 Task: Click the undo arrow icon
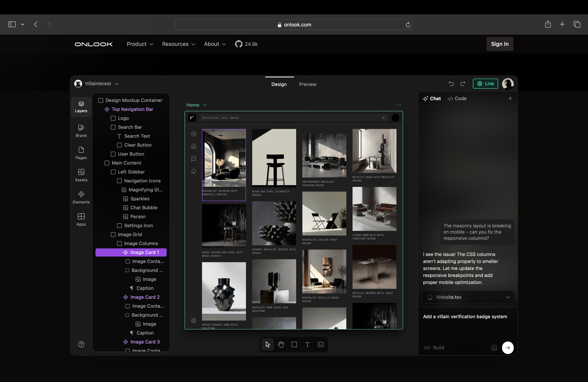coord(451,84)
